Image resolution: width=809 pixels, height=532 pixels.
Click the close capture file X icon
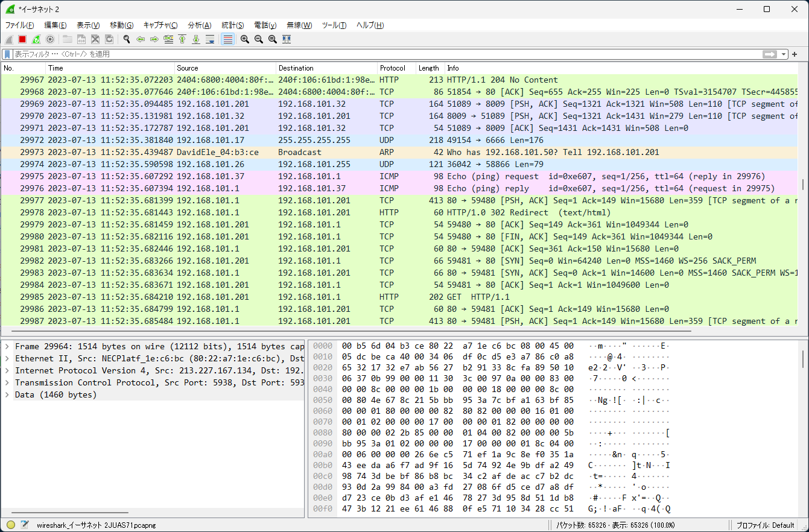pyautogui.click(x=95, y=39)
